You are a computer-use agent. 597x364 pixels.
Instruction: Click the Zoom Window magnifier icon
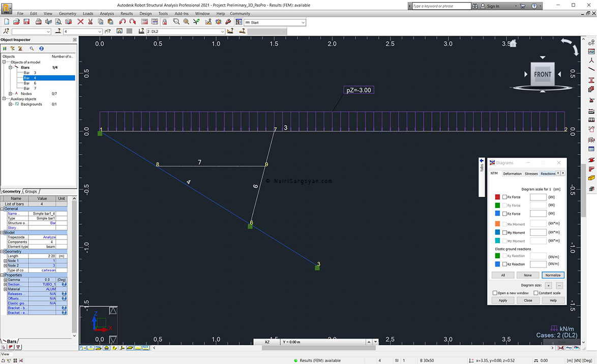click(176, 22)
